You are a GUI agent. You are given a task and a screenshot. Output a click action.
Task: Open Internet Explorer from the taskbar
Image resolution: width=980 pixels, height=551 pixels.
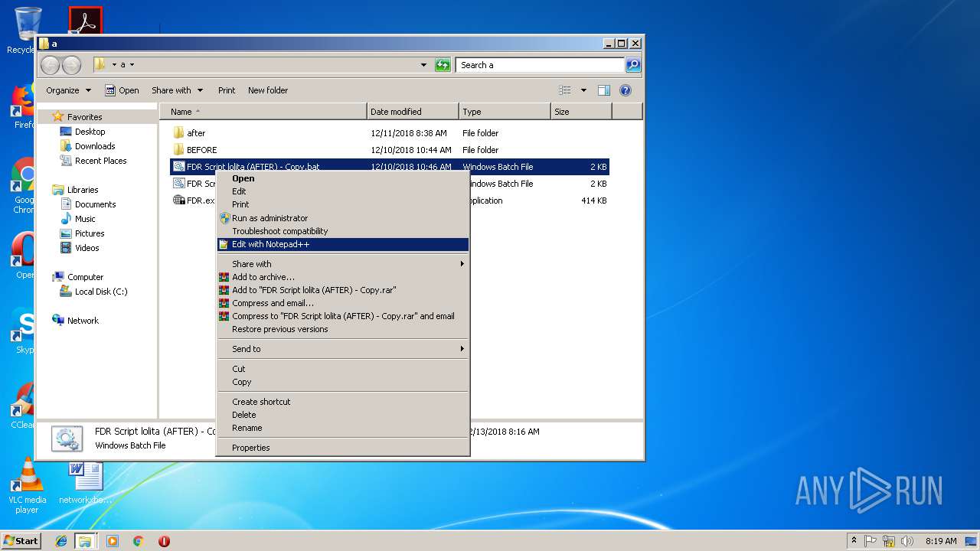tap(61, 541)
